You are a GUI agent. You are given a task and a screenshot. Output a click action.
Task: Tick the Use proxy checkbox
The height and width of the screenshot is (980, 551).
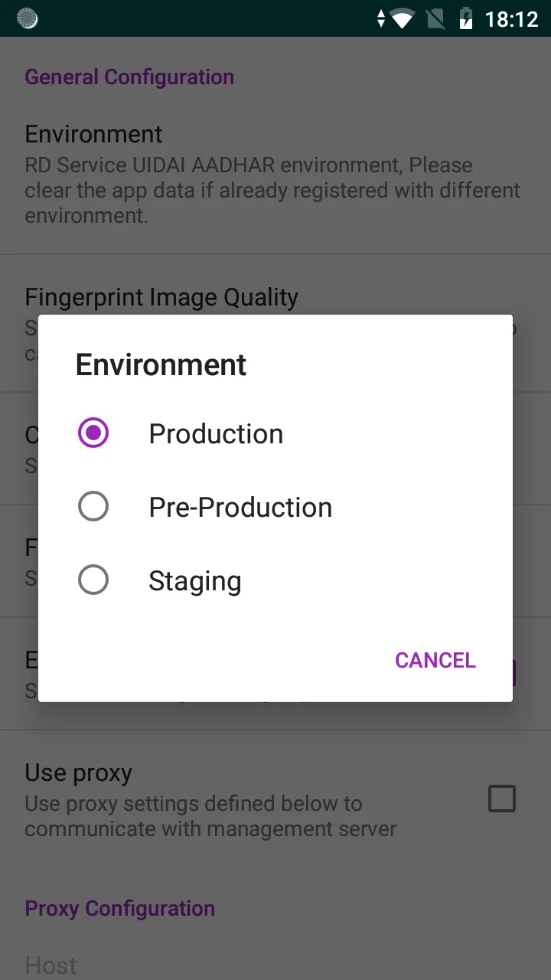click(x=502, y=799)
